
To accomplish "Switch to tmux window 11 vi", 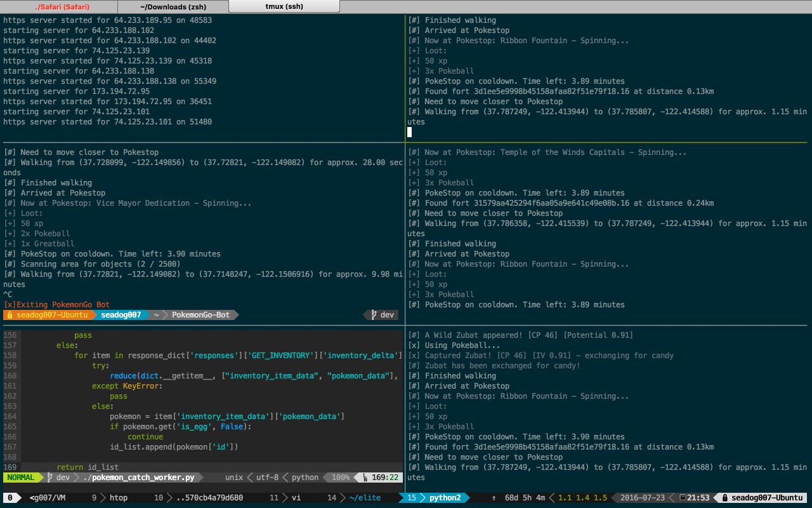I will (x=287, y=498).
